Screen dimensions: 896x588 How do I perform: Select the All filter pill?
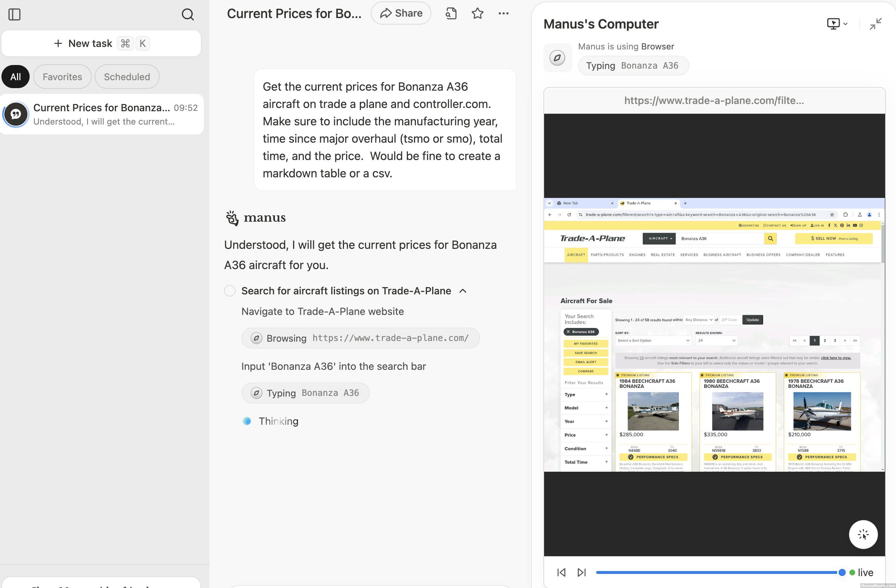pos(16,77)
